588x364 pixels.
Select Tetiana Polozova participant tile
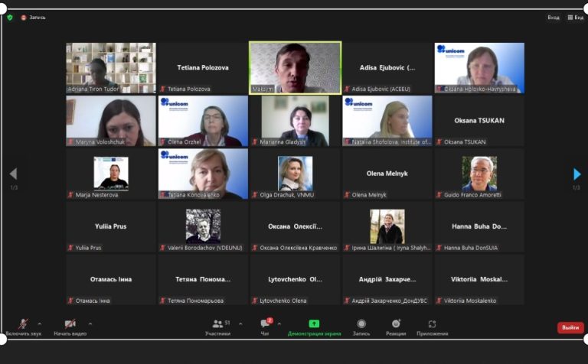203,68
